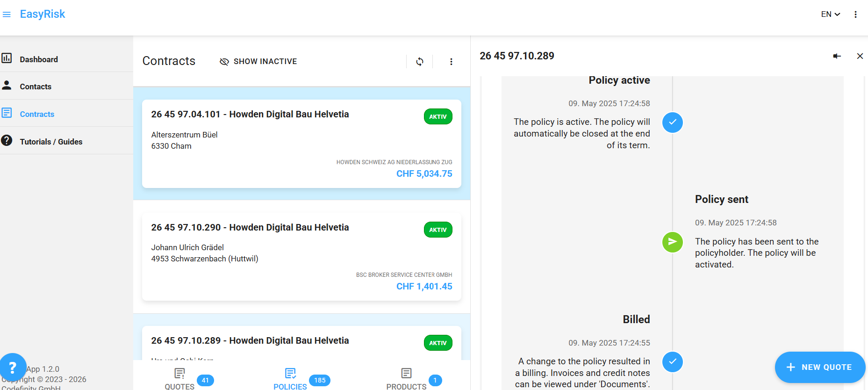Click the Contacts person icon
This screenshot has width=868, height=390.
pyautogui.click(x=7, y=85)
